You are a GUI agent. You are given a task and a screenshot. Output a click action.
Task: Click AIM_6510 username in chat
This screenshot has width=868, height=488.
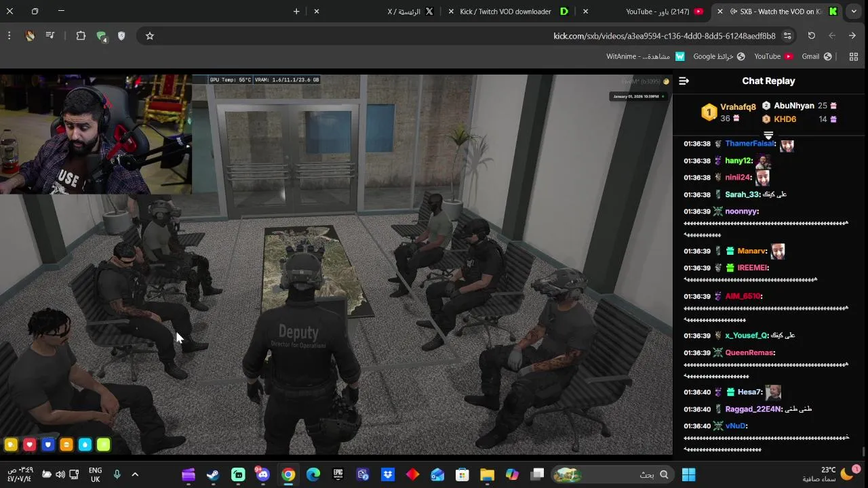click(x=743, y=296)
